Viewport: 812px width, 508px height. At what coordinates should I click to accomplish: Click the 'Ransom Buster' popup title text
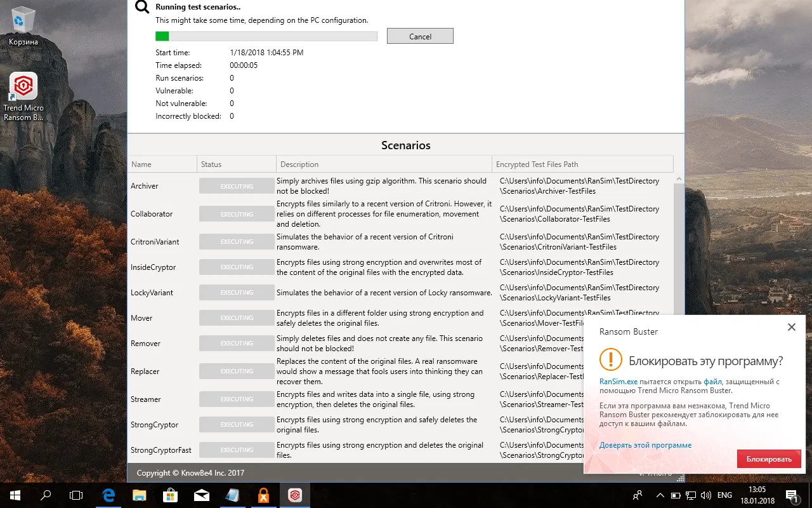click(629, 331)
